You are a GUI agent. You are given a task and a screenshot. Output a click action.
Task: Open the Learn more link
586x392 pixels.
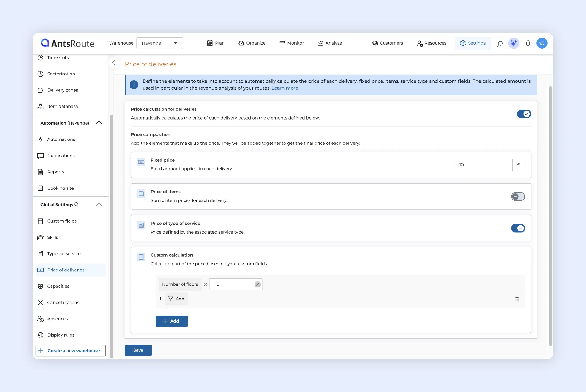(x=285, y=88)
